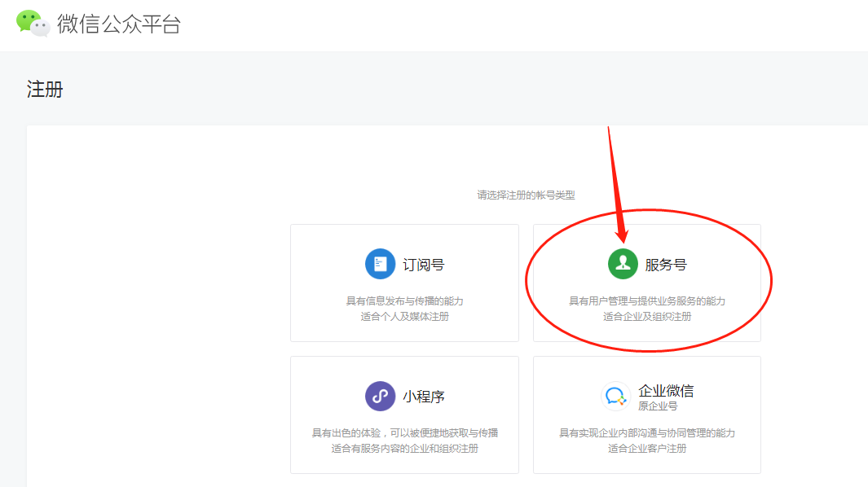
Task: Choose the 企业微信 account type title
Action: click(x=666, y=391)
